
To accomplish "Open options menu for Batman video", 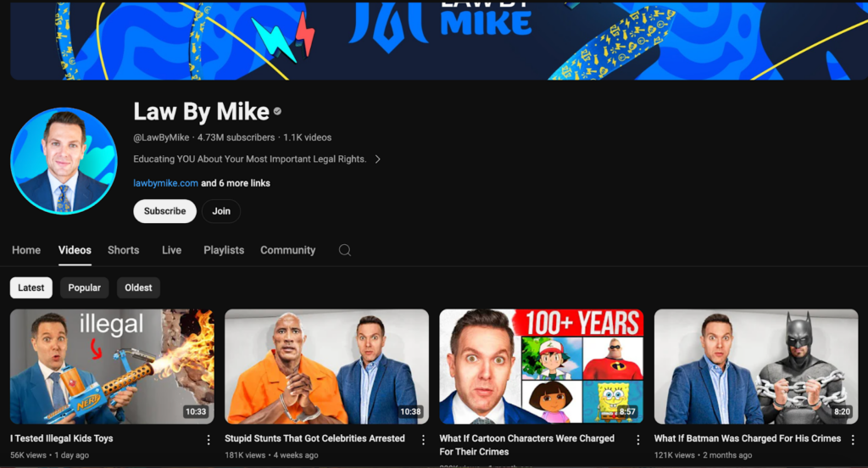I will 852,440.
